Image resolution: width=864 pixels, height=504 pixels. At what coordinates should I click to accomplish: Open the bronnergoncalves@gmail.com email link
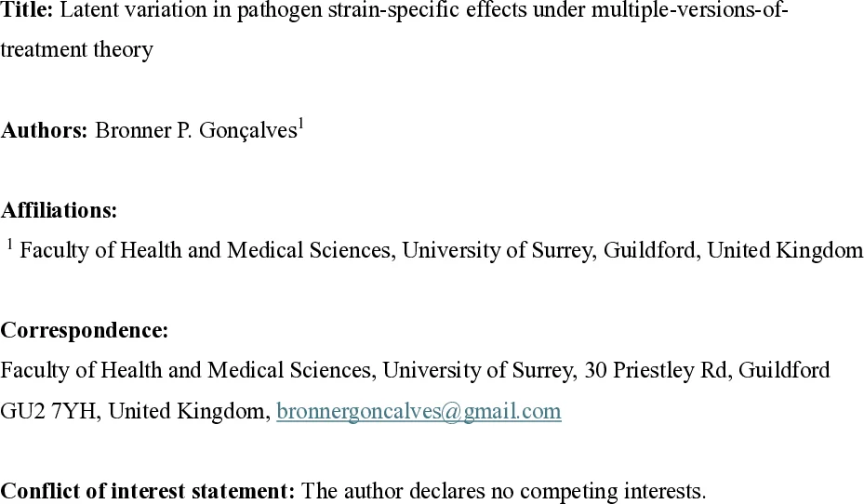tap(419, 411)
